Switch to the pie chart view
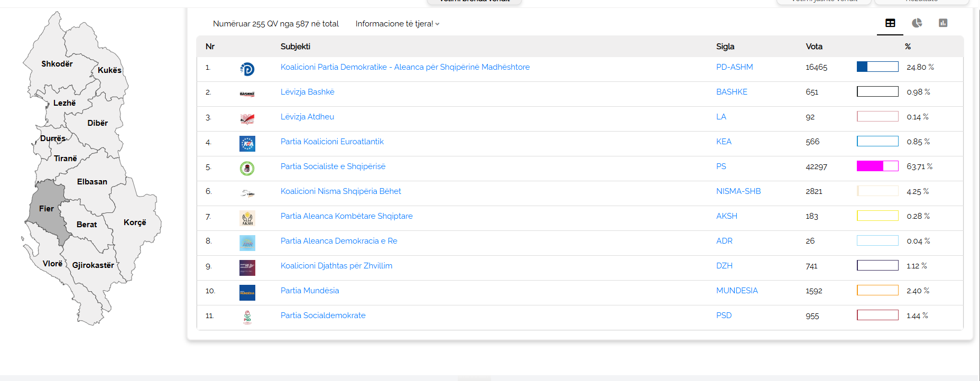The width and height of the screenshot is (980, 381). click(917, 23)
